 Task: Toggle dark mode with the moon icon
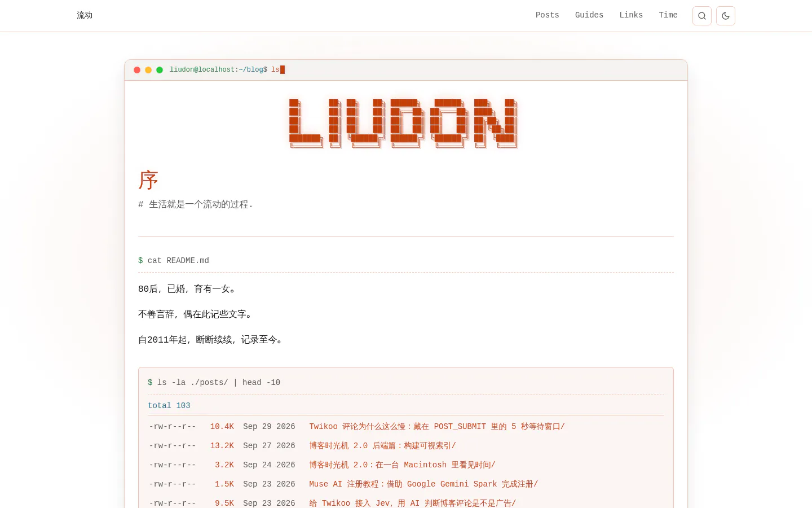726,16
